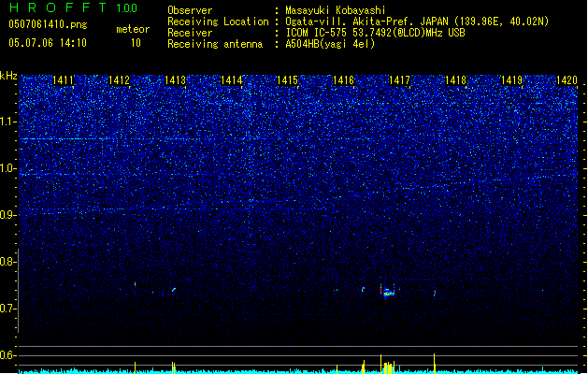Click the 1414 time marker
Viewport: 588px width, 374px height.
click(232, 80)
